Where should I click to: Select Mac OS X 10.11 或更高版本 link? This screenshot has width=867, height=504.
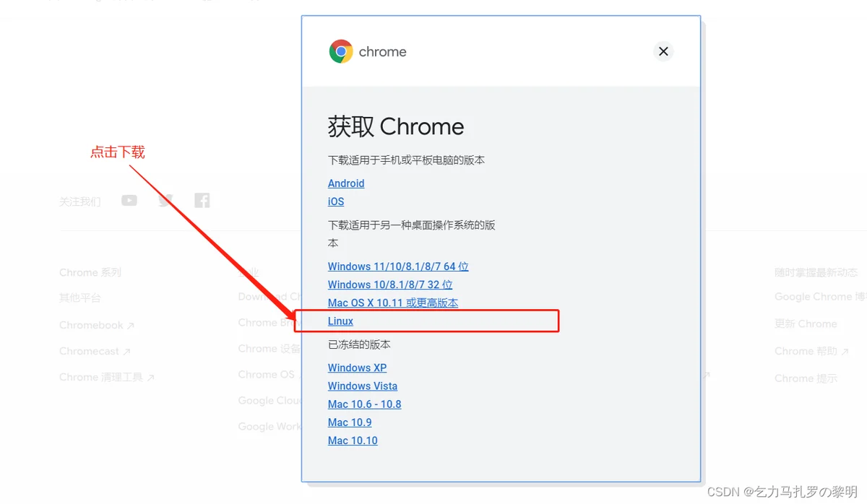393,303
